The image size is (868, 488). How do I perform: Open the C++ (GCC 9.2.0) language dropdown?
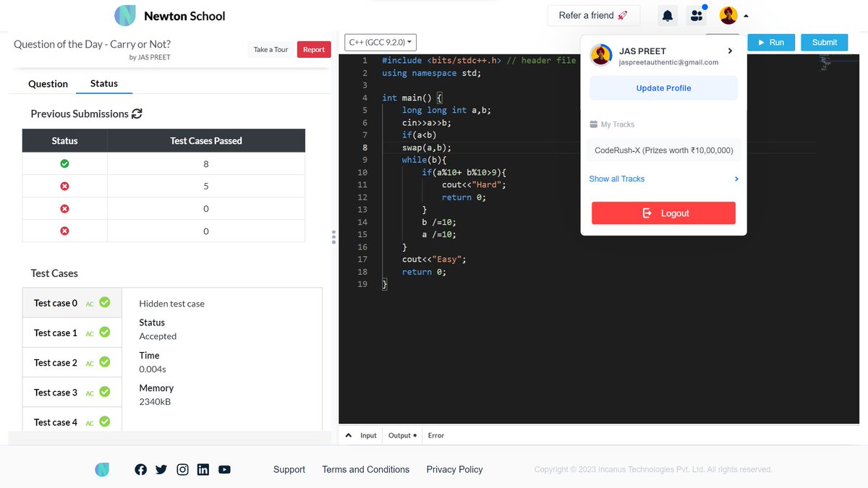(380, 42)
